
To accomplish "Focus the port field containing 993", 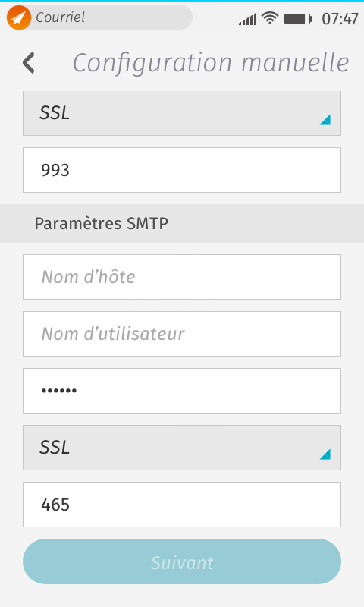I will [x=182, y=170].
